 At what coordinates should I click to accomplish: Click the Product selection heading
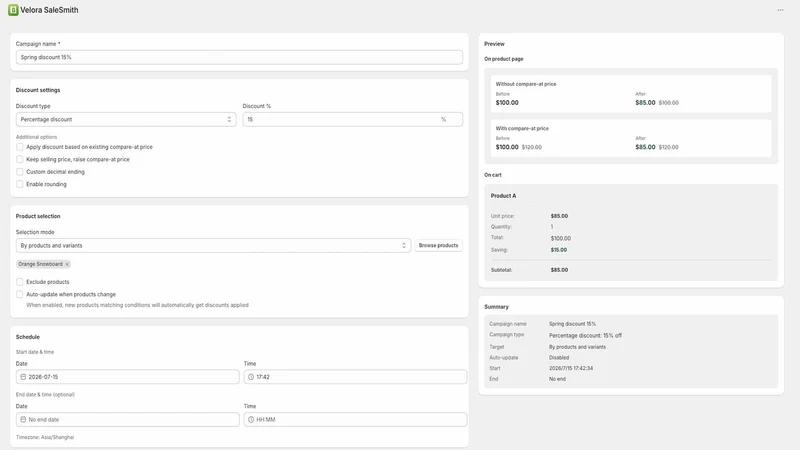click(38, 216)
